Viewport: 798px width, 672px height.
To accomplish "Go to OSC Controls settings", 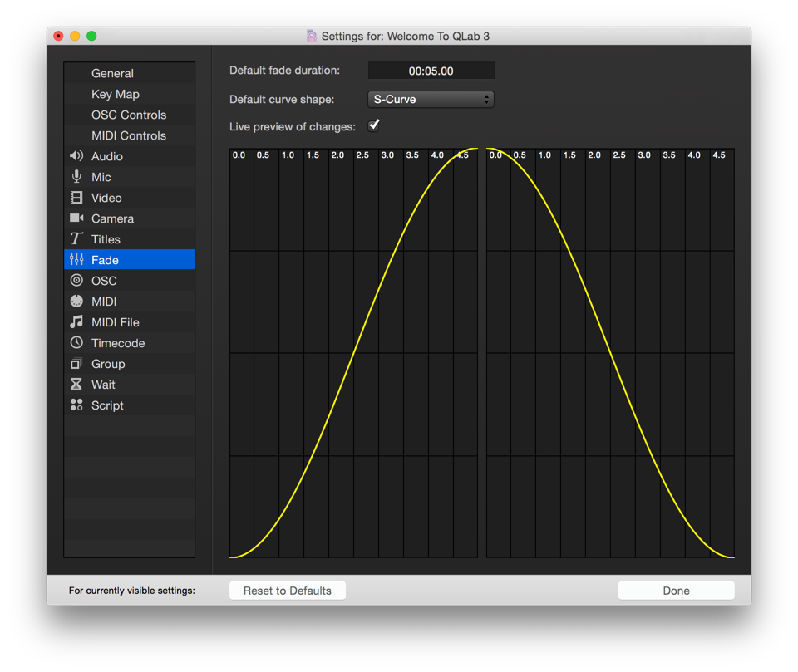I will (129, 115).
